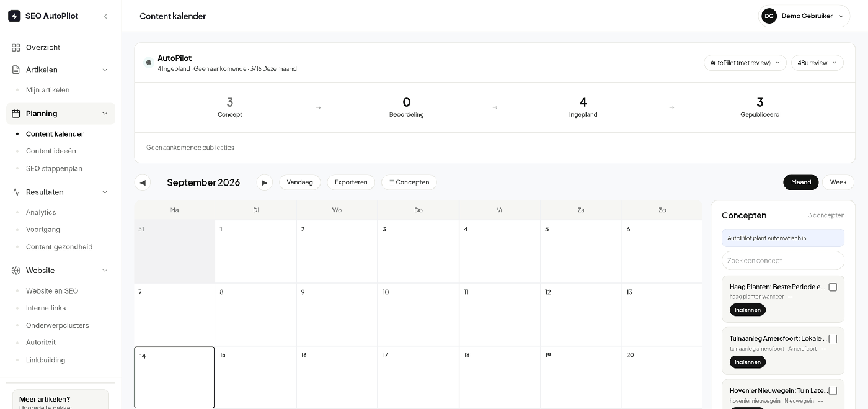Image resolution: width=868 pixels, height=409 pixels.
Task: Click the Vandaag button
Action: [299, 182]
